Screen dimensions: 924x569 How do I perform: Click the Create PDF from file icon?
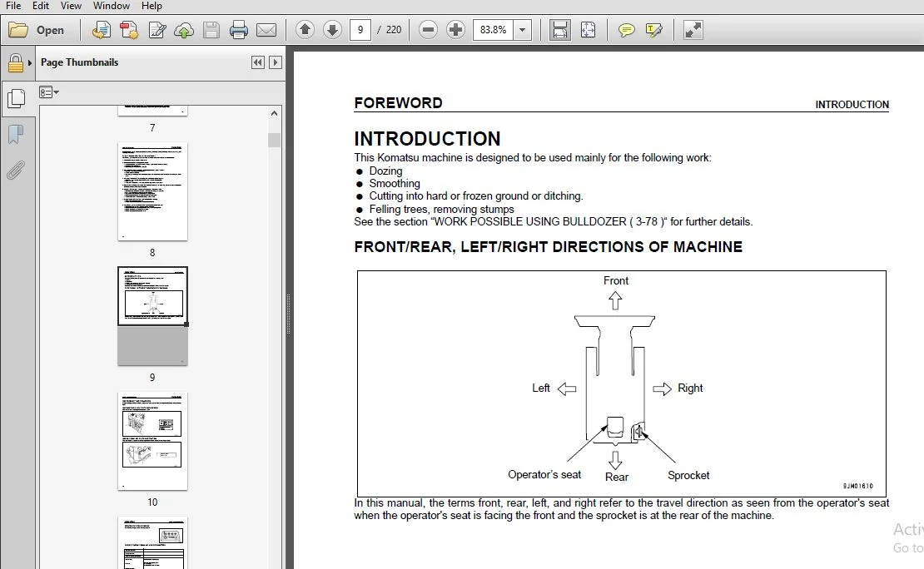102,30
